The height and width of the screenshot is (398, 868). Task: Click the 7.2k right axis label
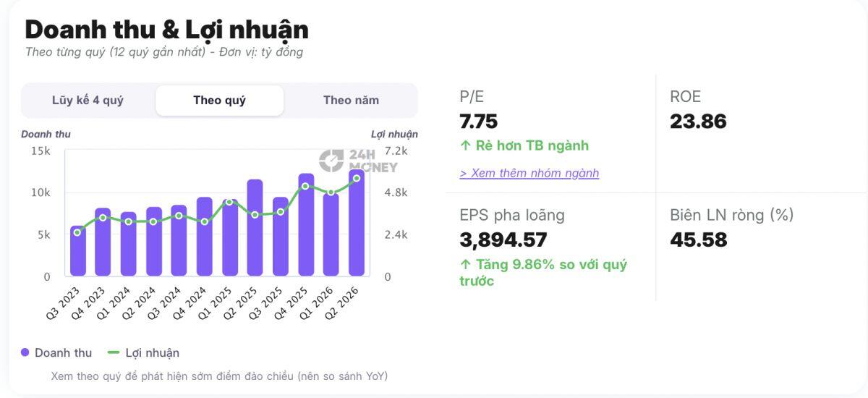click(x=396, y=151)
